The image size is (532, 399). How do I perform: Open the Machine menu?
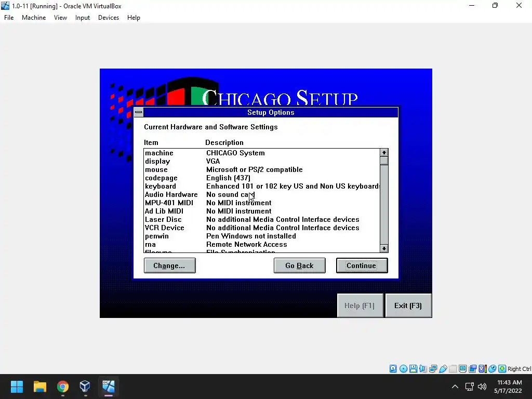(34, 18)
